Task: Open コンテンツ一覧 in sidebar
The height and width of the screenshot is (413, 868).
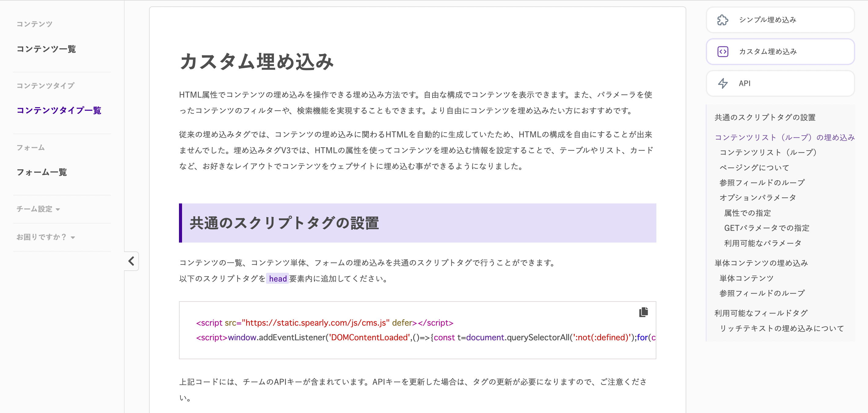Action: [x=46, y=49]
